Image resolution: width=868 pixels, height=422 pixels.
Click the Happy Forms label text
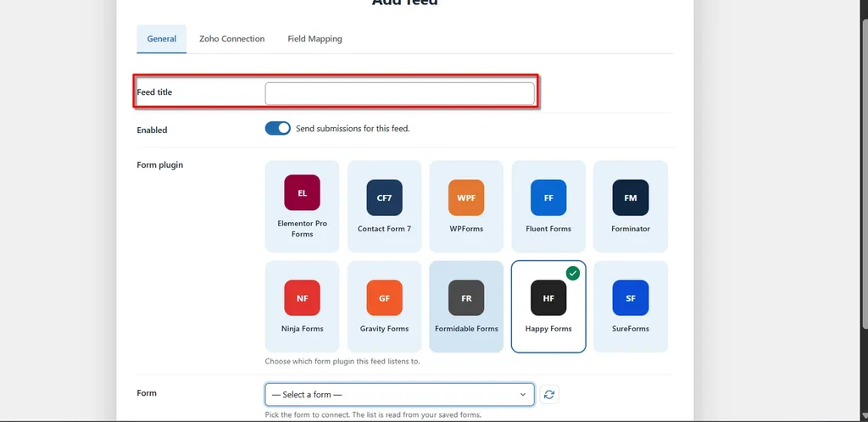coord(548,329)
